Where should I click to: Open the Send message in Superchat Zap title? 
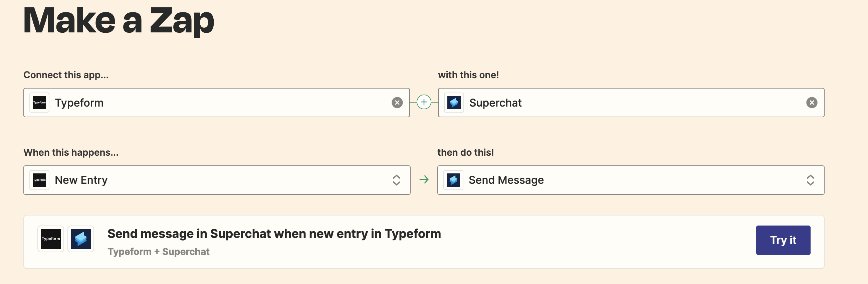[274, 234]
